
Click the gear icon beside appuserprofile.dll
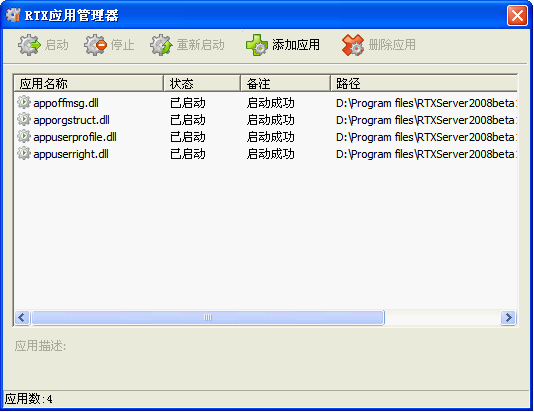pyautogui.click(x=24, y=136)
